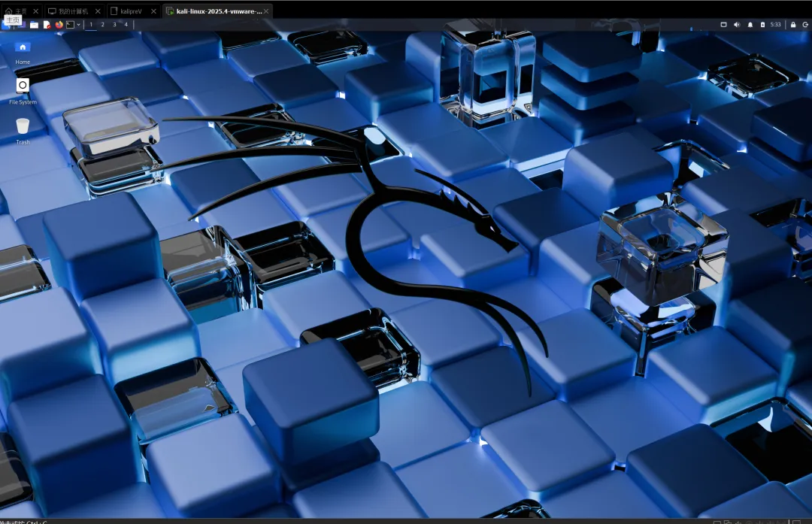
Task: Launch the file manager from the panel
Action: click(x=34, y=24)
